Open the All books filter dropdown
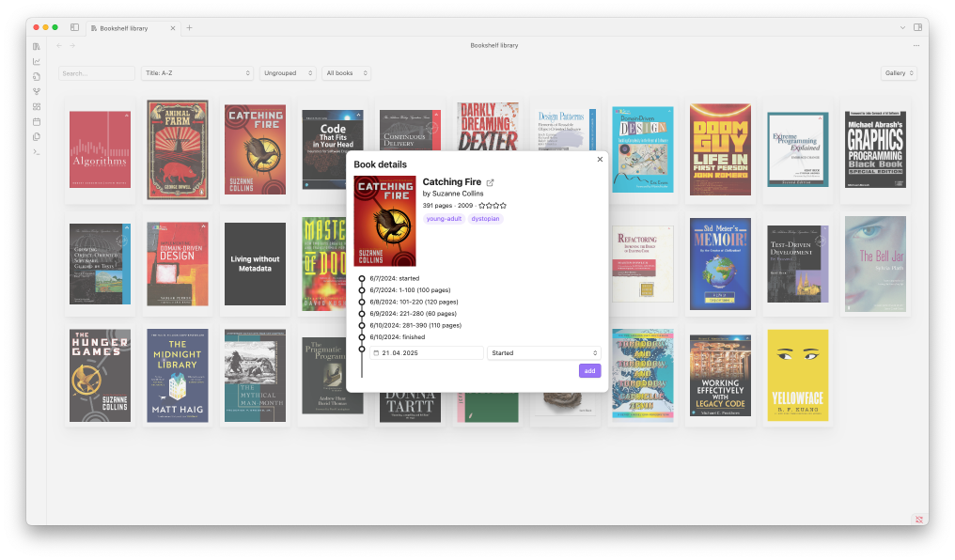955x560 pixels. (346, 73)
